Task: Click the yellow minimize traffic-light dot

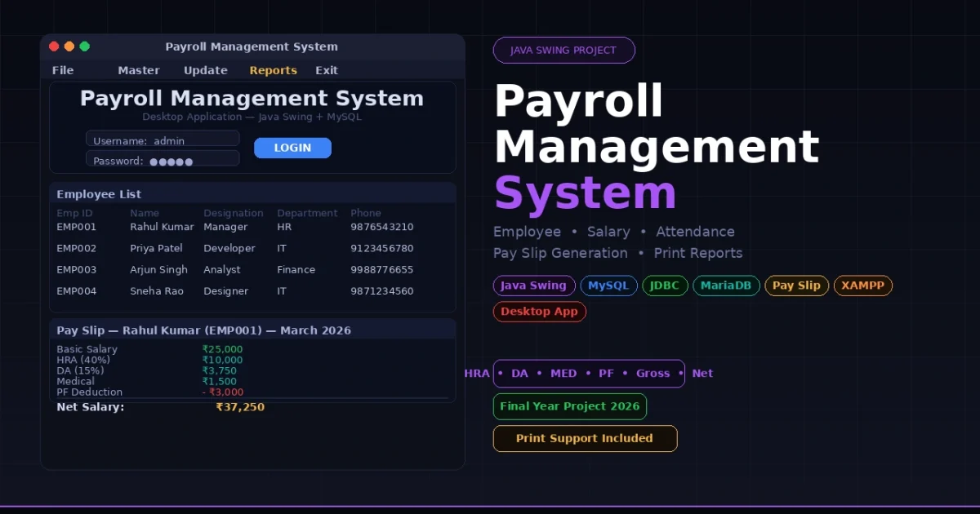Action: tap(69, 47)
